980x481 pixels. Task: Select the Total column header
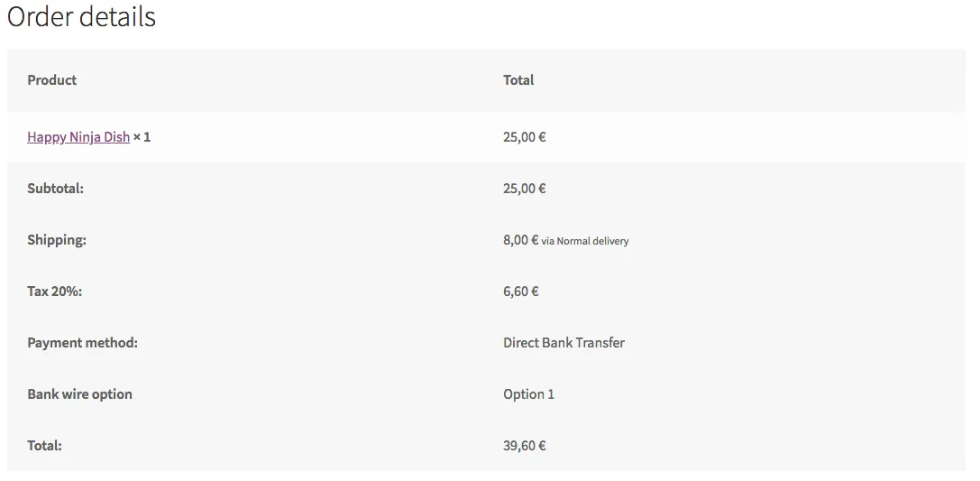pyautogui.click(x=518, y=80)
